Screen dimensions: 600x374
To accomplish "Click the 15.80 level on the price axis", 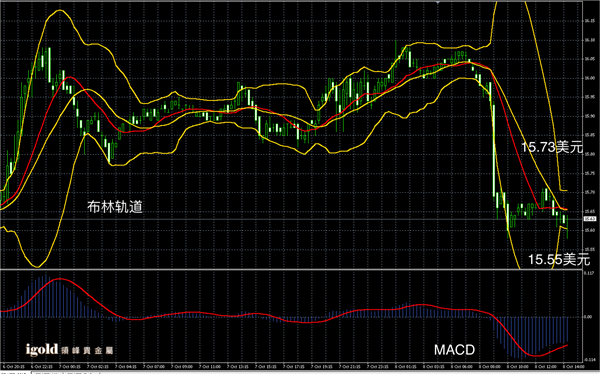I will coord(589,154).
